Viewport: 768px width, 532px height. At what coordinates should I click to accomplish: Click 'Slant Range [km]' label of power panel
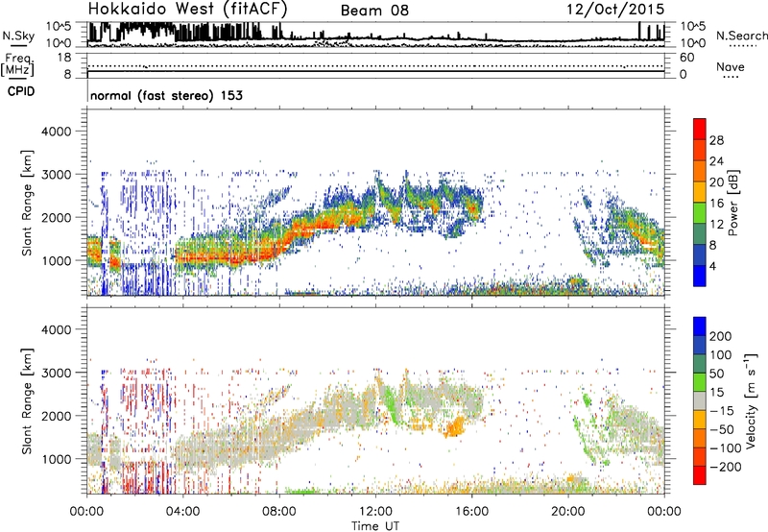[x=27, y=203]
